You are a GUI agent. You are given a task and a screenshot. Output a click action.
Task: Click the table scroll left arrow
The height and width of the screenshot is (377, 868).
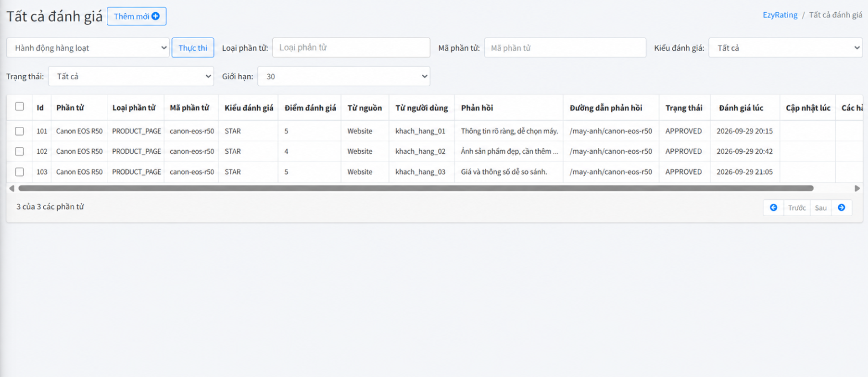point(12,188)
